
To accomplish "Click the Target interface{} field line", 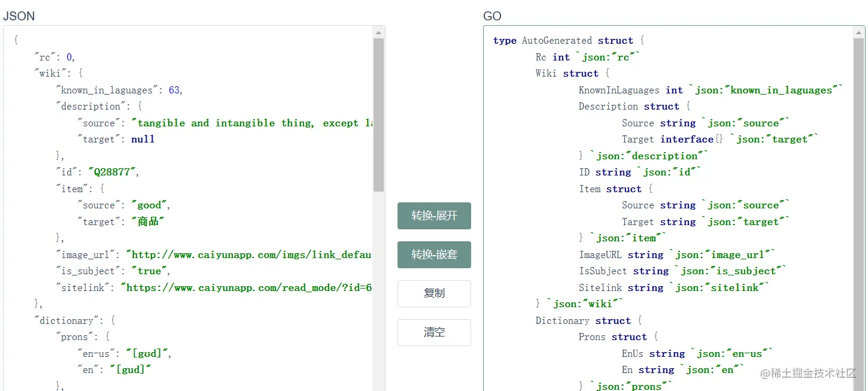I will tap(720, 140).
